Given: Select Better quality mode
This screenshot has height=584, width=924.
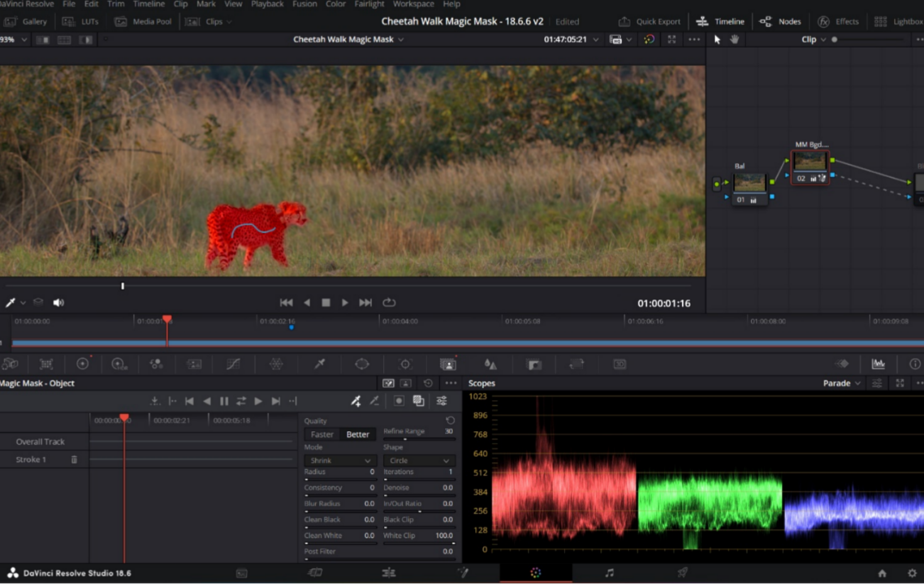Looking at the screenshot, I should pyautogui.click(x=358, y=434).
